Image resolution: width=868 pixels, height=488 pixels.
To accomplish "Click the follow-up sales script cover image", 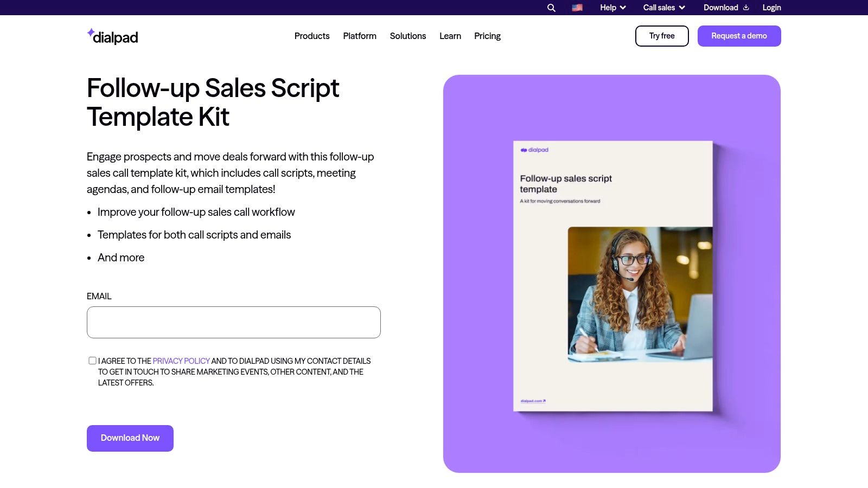I will 613,277.
